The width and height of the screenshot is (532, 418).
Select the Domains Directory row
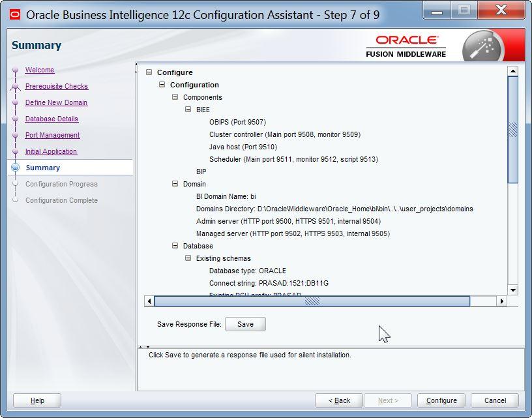click(x=334, y=209)
